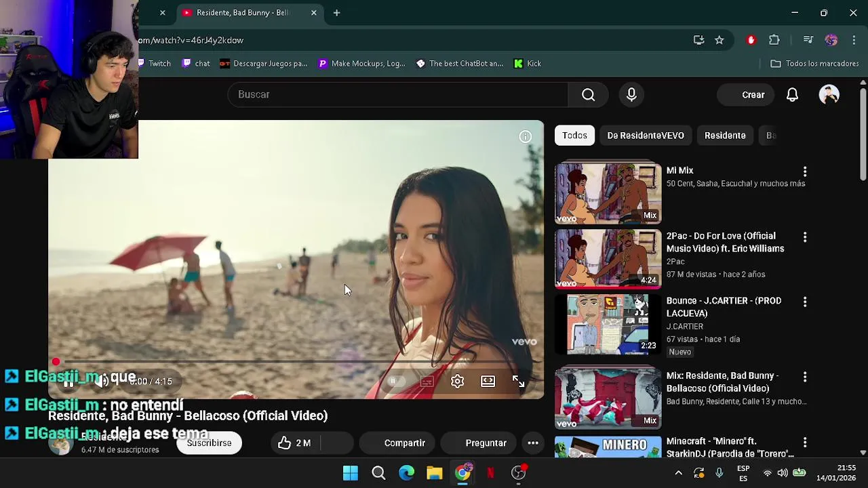Enter fullscreen mode on the video
The image size is (868, 488).
point(518,382)
